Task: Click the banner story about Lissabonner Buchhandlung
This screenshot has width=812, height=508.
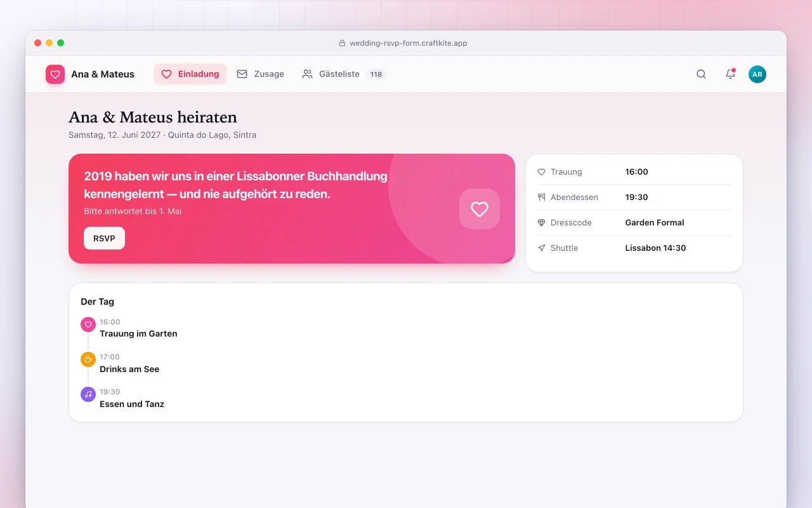Action: (235, 185)
